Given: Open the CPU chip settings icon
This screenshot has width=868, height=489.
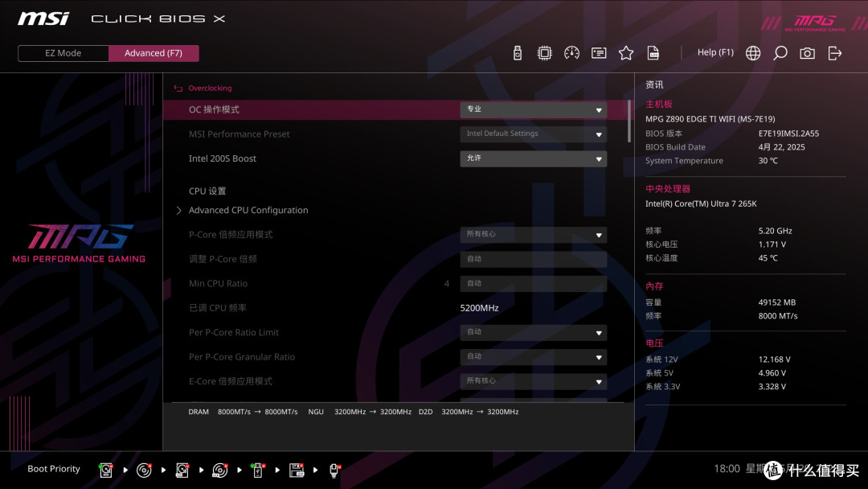Looking at the screenshot, I should point(544,53).
